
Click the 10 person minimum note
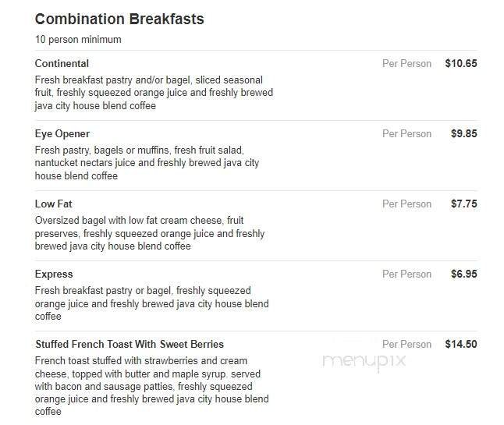tap(78, 40)
